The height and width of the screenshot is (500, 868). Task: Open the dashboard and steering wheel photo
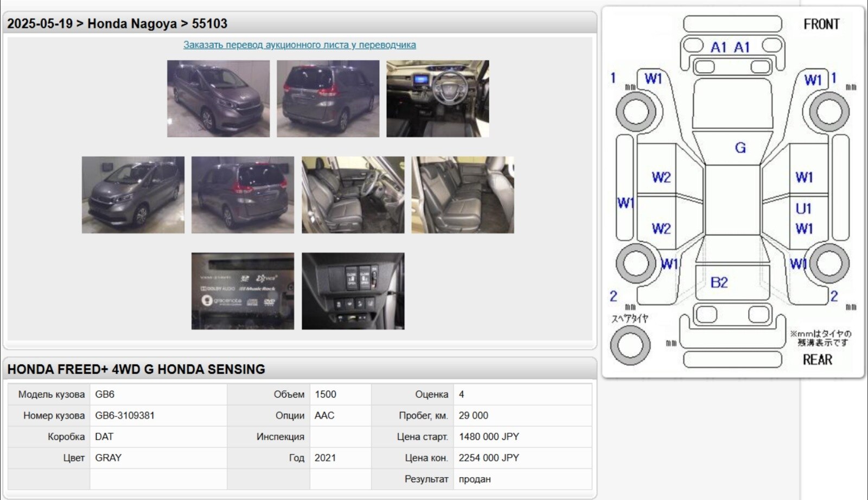pyautogui.click(x=437, y=99)
